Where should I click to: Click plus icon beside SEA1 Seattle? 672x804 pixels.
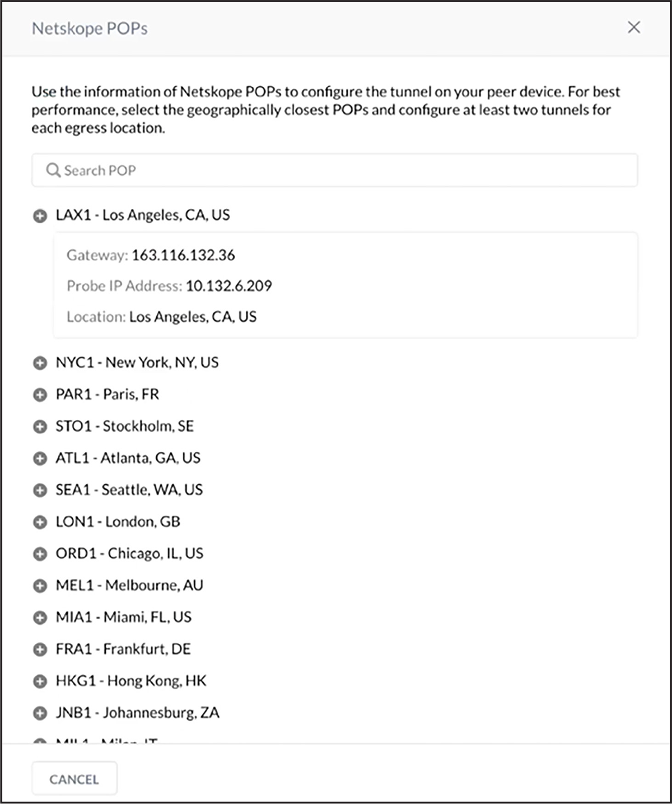(40, 490)
